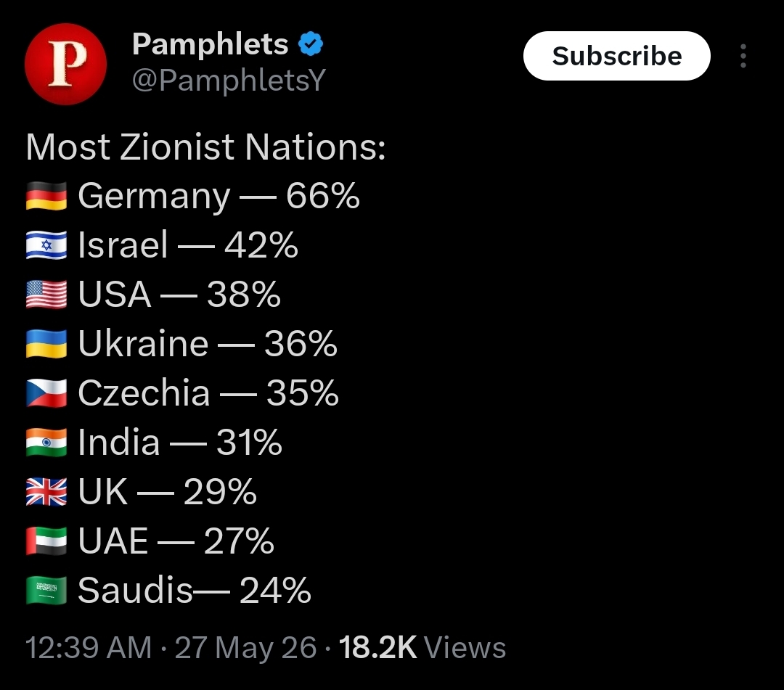Click the 'Most Zionist Nations:' heading text
Viewport: 784px width, 690px height.
[x=205, y=147]
